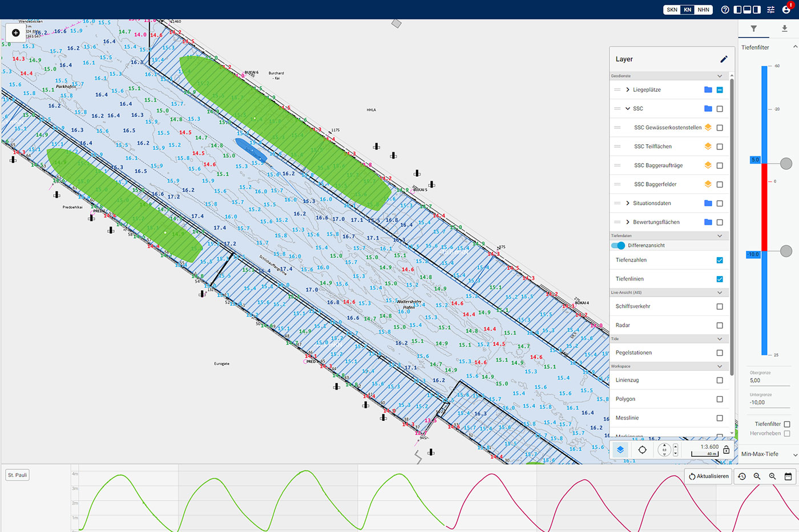The image size is (799, 532).
Task: Select the NHN reference level option
Action: point(704,10)
